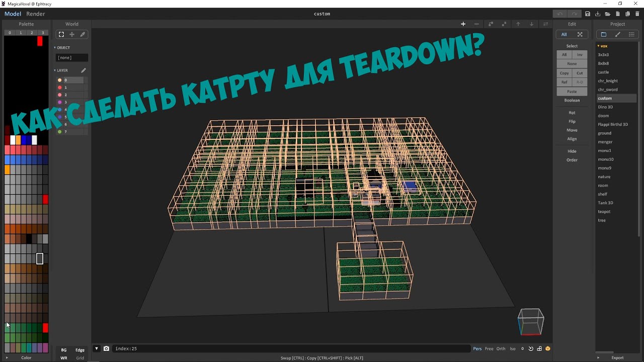
Task: Open the console dropdown arrow in the bottom bar
Action: (97, 348)
